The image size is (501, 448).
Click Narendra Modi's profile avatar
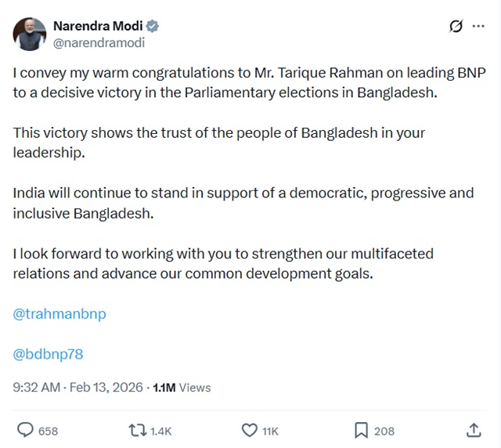pos(29,34)
